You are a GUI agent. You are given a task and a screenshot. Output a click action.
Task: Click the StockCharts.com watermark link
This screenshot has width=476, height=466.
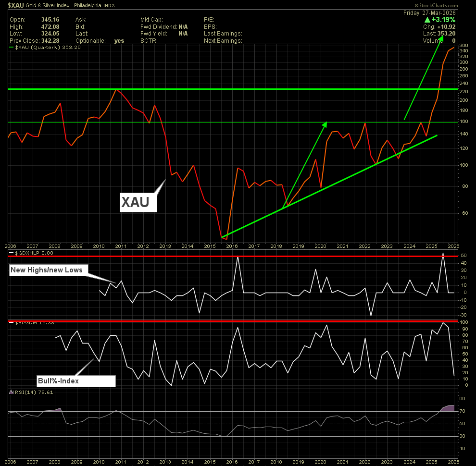(436, 5)
